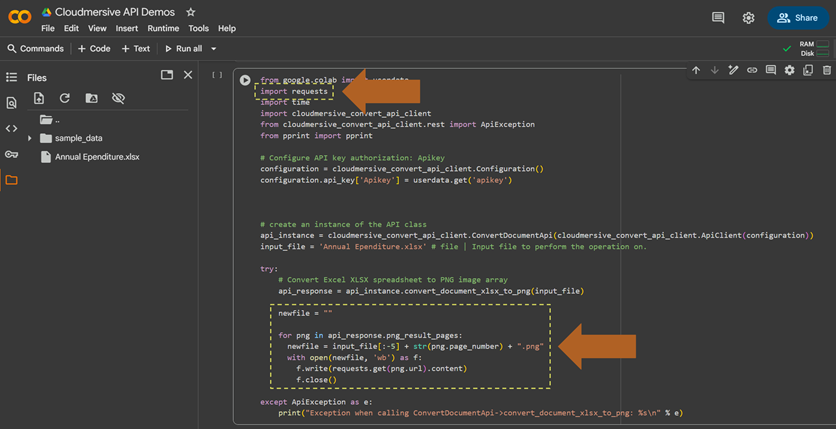Toggle show hidden files eye icon

[x=118, y=99]
